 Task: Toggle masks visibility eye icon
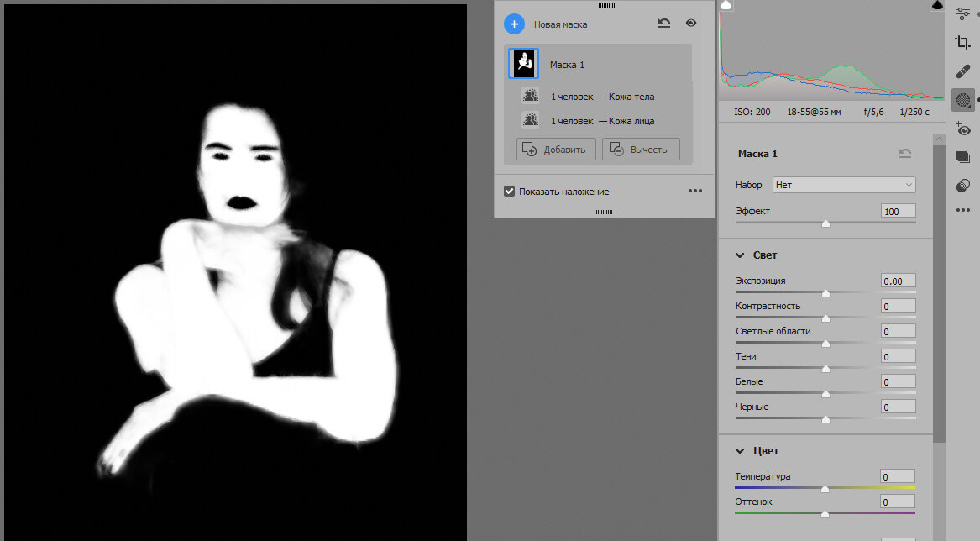click(691, 24)
